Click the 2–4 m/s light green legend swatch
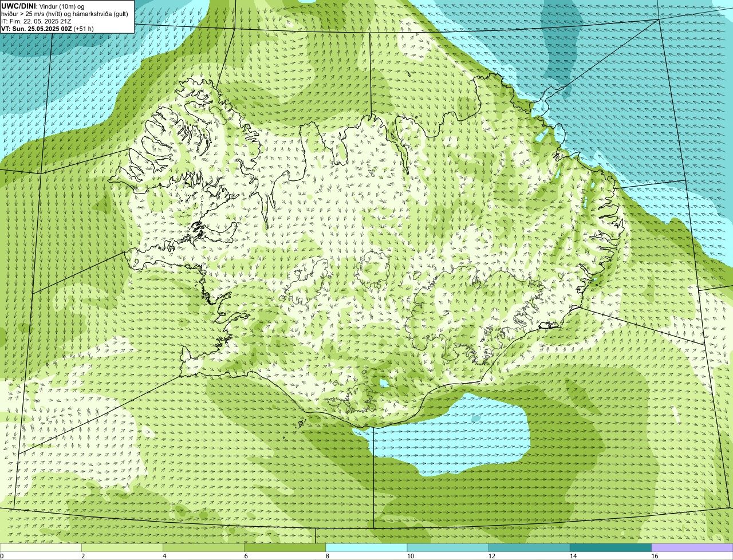 point(122,548)
